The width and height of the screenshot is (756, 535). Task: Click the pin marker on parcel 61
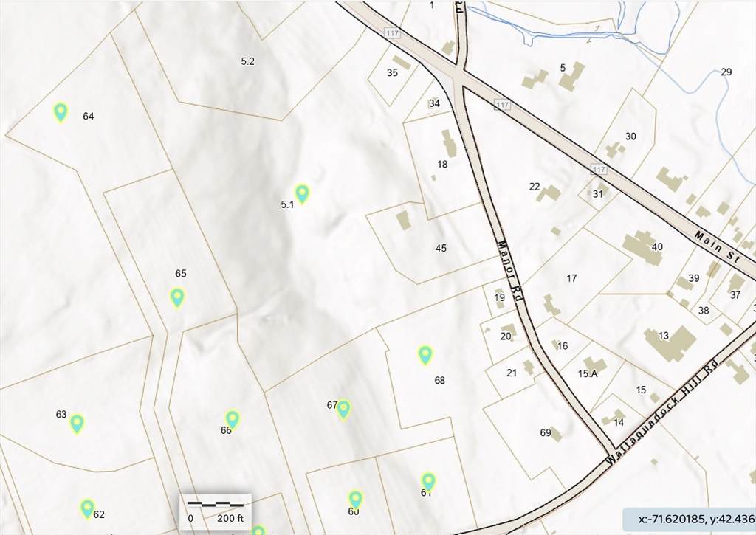(x=428, y=482)
